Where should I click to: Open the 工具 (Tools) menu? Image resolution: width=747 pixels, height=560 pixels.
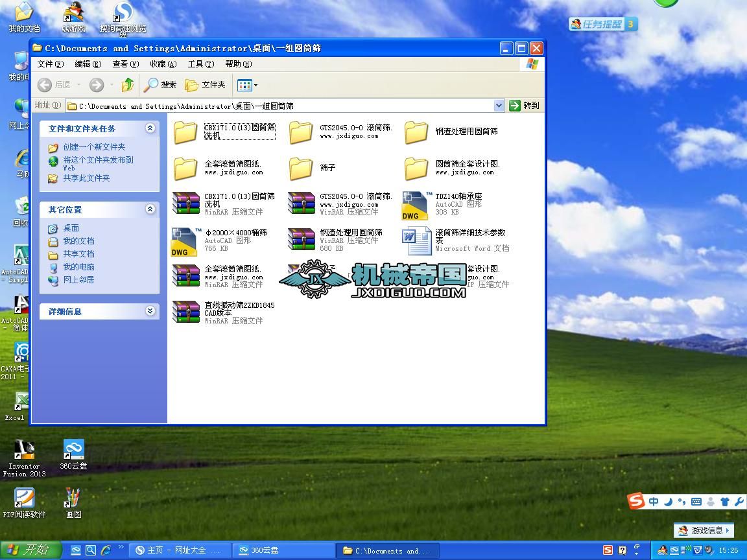200,64
